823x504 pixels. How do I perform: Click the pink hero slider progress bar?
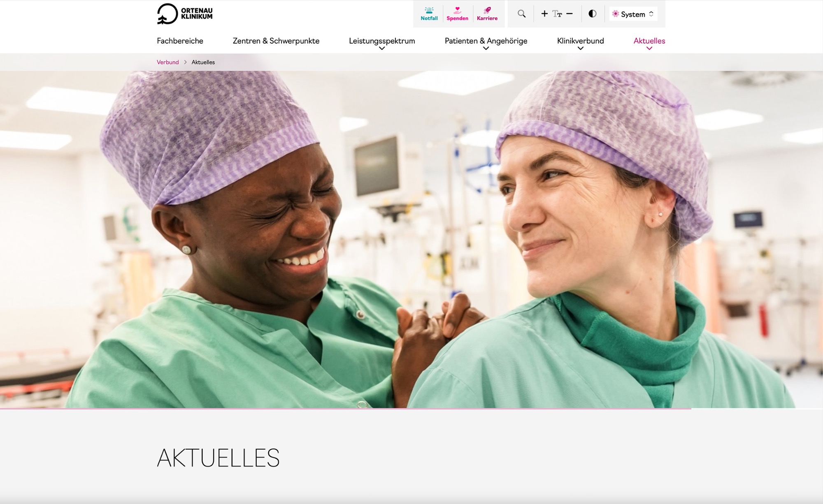tap(346, 409)
